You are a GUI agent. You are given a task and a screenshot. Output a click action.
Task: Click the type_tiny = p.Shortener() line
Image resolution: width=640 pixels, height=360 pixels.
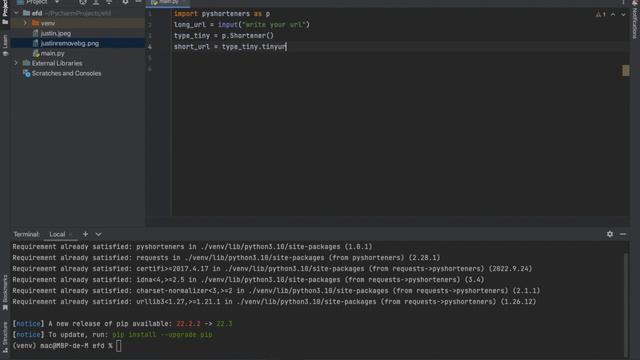(224, 36)
